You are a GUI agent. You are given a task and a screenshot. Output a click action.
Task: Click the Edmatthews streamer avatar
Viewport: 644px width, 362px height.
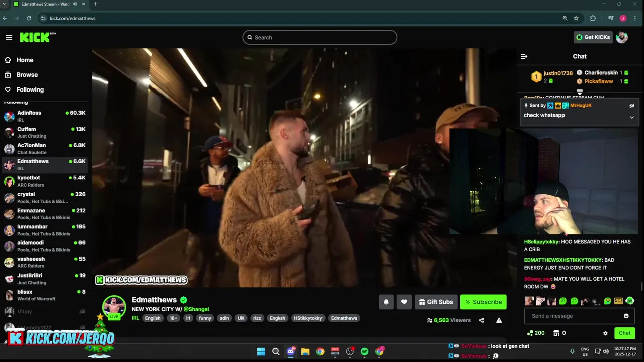click(114, 307)
